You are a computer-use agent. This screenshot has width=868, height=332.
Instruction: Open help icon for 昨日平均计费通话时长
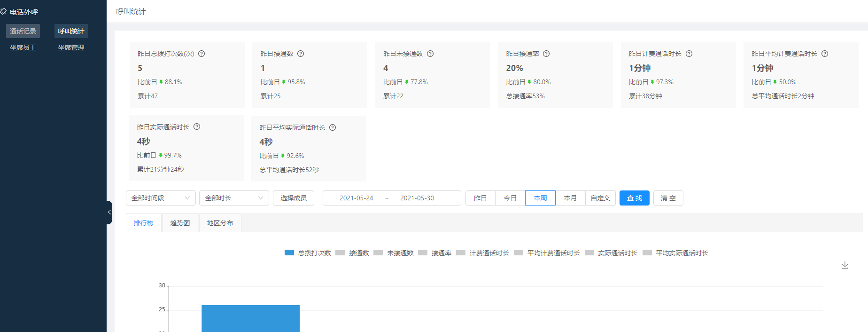tap(825, 54)
